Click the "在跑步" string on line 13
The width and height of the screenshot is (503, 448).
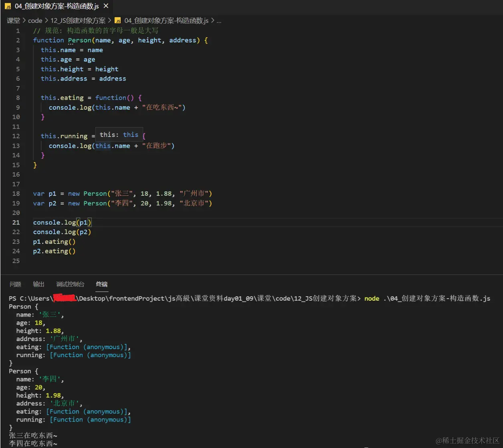(x=156, y=146)
